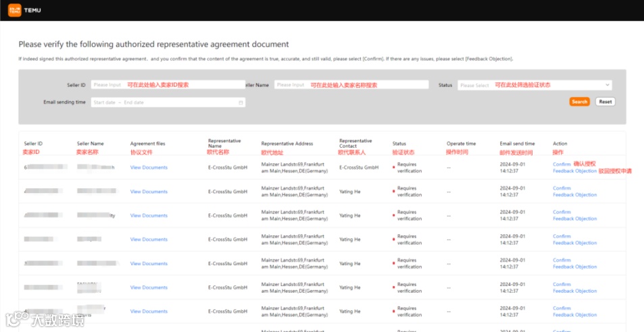644x332 pixels.
Task: Focus the Seller ID search input
Action: (168, 85)
